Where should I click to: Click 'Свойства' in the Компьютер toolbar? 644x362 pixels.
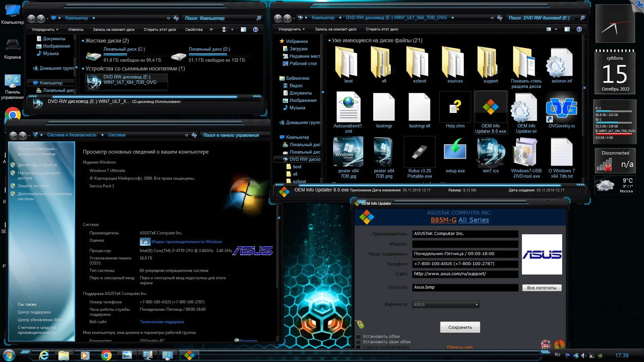coord(194,29)
